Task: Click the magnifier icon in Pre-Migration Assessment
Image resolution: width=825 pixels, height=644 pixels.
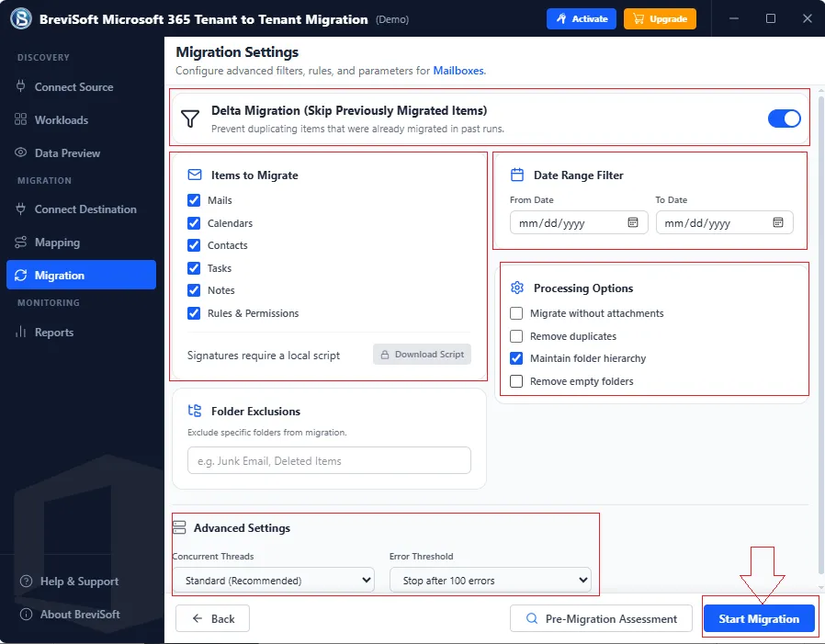Action: tap(532, 618)
